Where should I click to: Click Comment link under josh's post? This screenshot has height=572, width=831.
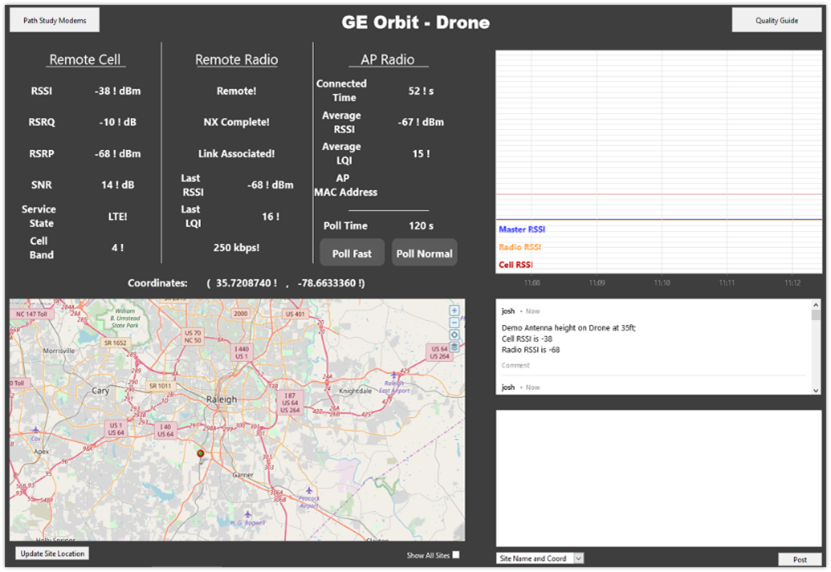[515, 365]
